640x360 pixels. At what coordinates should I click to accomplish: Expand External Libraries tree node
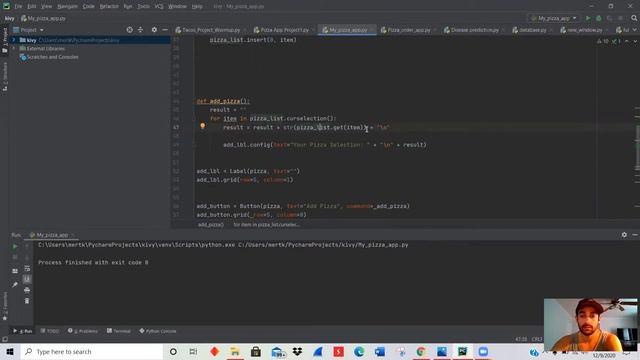[x=14, y=49]
